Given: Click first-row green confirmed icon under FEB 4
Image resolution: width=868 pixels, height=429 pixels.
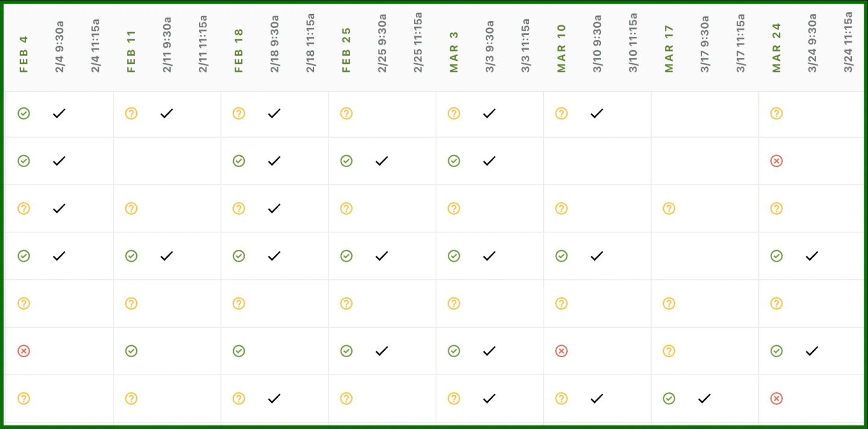Looking at the screenshot, I should (x=24, y=113).
